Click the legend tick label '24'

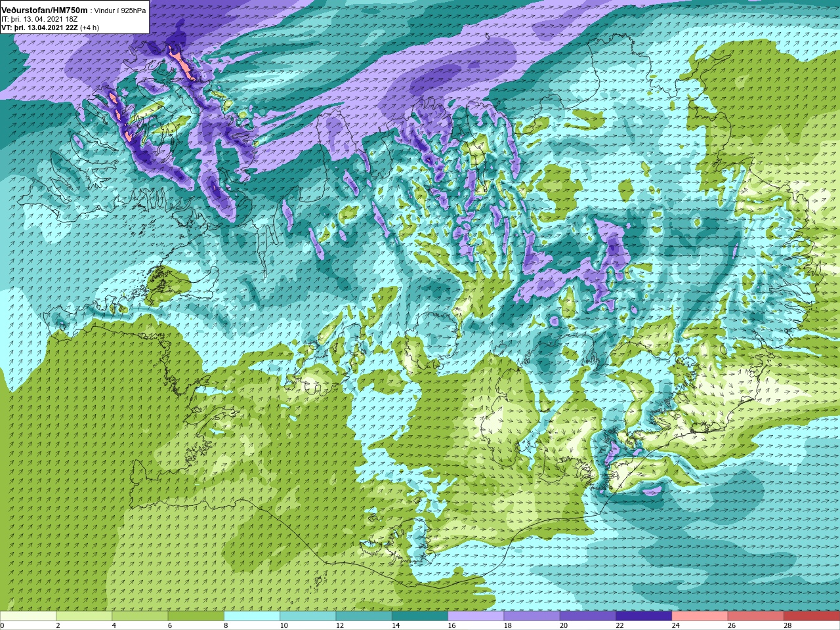676,625
